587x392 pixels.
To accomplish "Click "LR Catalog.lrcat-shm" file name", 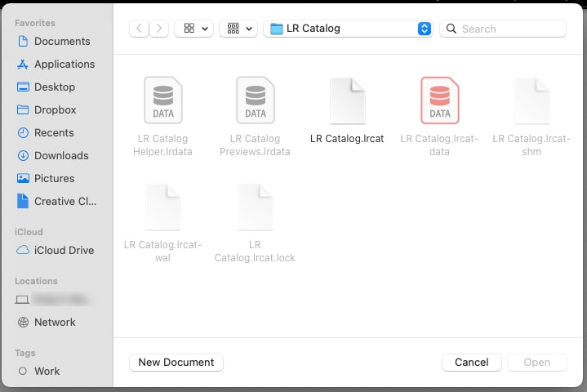I will click(531, 145).
